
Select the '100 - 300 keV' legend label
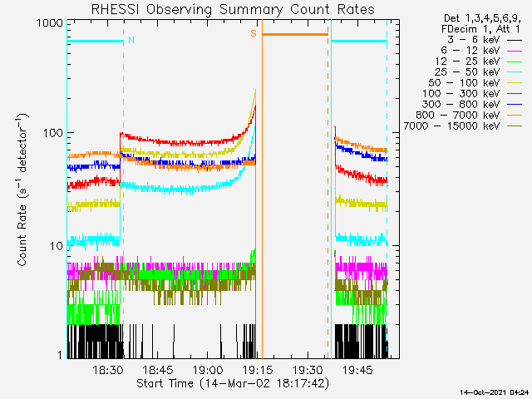461,94
